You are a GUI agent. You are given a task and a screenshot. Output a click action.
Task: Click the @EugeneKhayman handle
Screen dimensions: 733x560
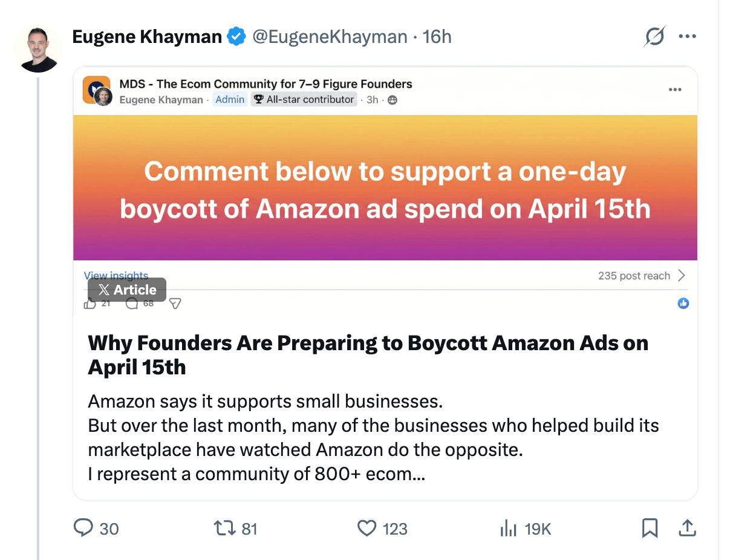[329, 37]
